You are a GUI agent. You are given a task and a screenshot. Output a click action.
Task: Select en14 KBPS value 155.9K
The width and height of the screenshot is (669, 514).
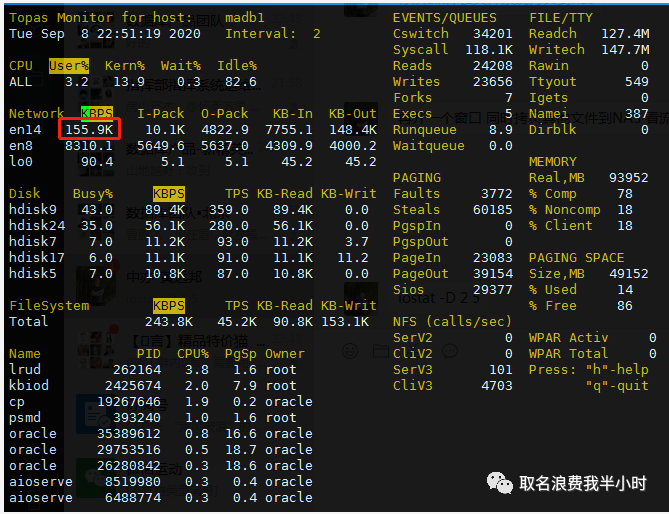[x=90, y=129]
